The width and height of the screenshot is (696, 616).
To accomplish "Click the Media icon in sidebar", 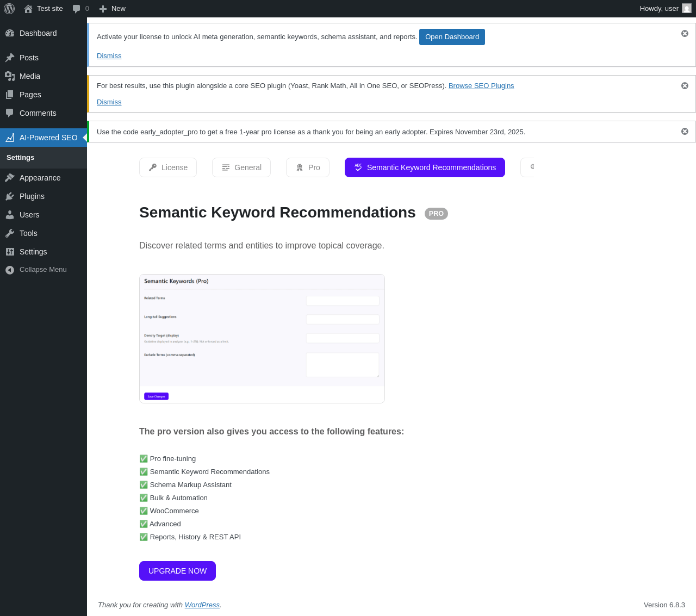I will 10,76.
